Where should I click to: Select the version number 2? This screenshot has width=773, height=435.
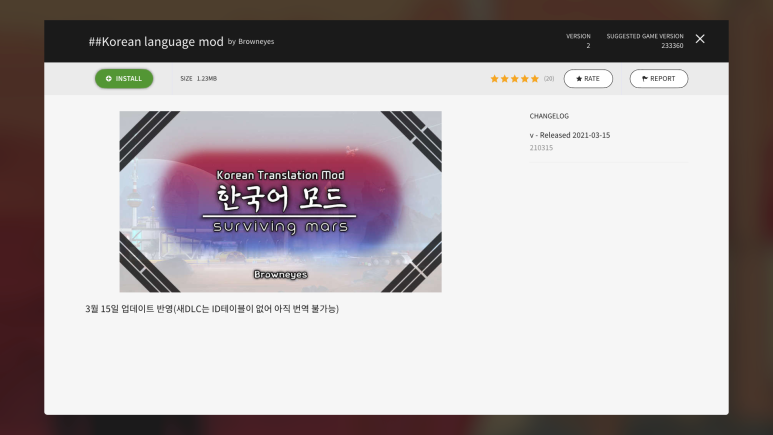click(588, 45)
